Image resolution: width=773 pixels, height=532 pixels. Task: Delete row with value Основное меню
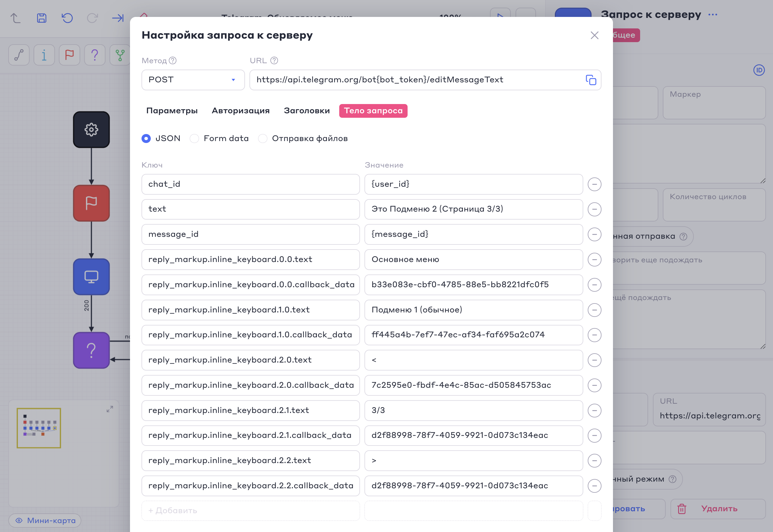click(594, 260)
